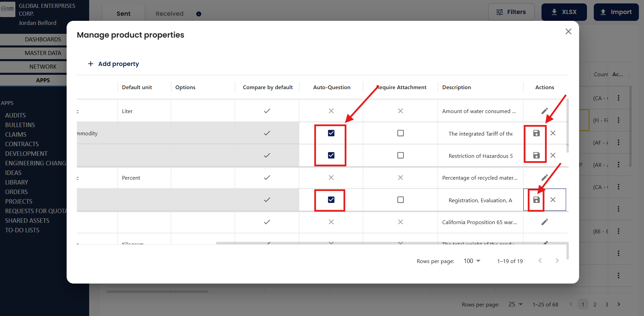The width and height of the screenshot is (644, 316).
Task: Enable Require Attachment for Restriction of Hazardous row
Action: [400, 155]
